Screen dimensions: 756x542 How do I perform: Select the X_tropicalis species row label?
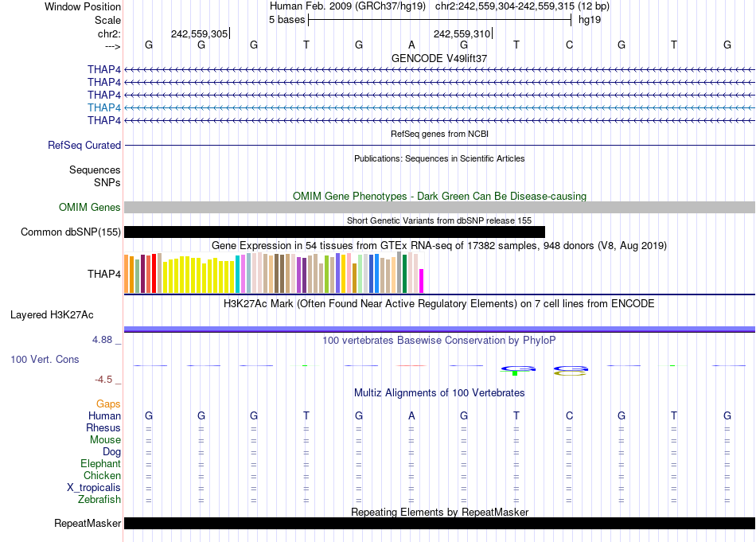[x=94, y=488]
